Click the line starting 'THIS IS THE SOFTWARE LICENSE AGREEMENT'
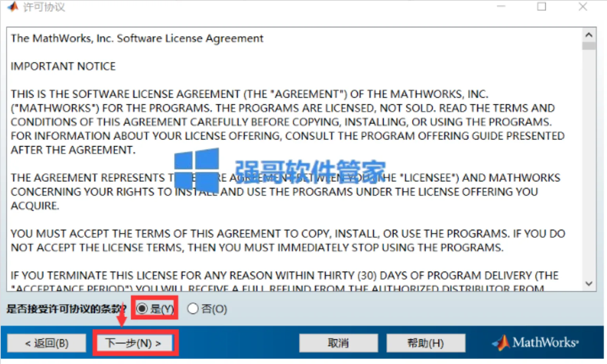The width and height of the screenshot is (607, 364). click(249, 94)
